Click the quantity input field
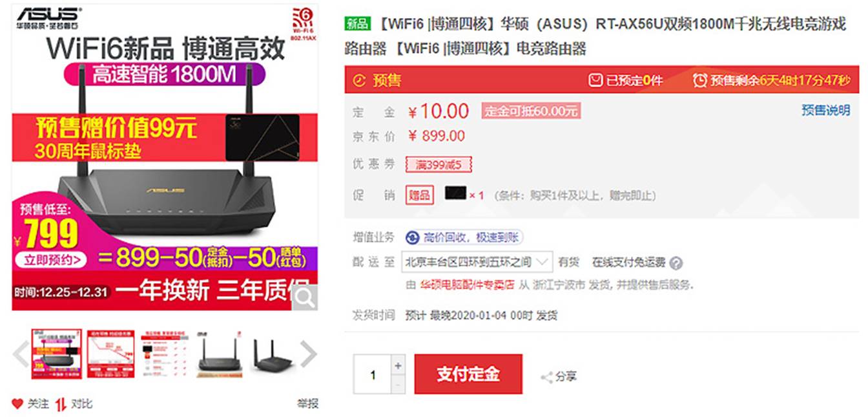This screenshot has height=417, width=868. 372,374
